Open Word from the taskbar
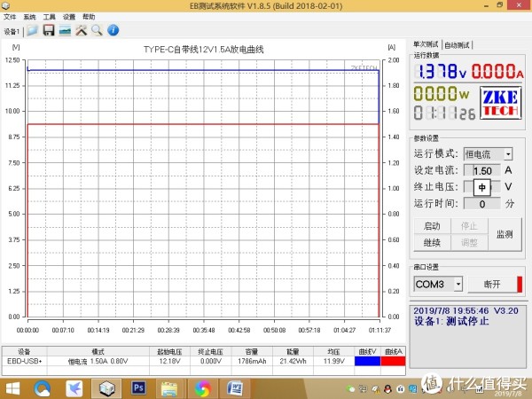Viewport: 532px width, 399px height. pyautogui.click(x=235, y=388)
